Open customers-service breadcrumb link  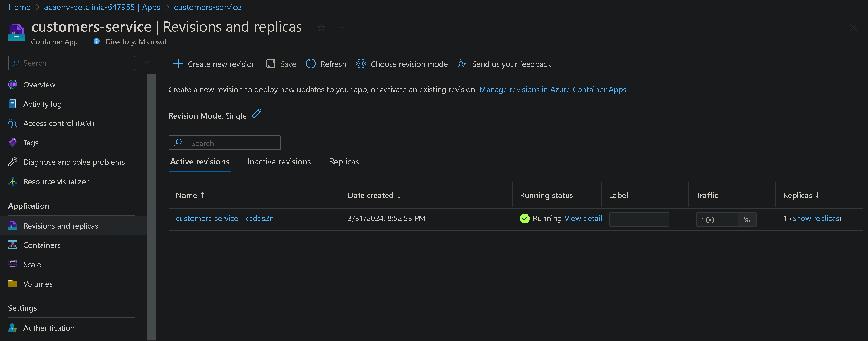point(207,7)
